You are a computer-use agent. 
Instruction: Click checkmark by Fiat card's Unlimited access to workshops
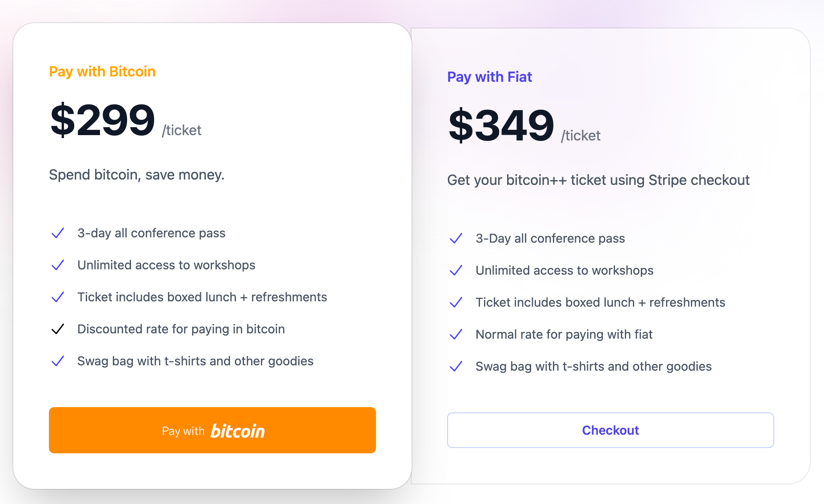(x=456, y=270)
